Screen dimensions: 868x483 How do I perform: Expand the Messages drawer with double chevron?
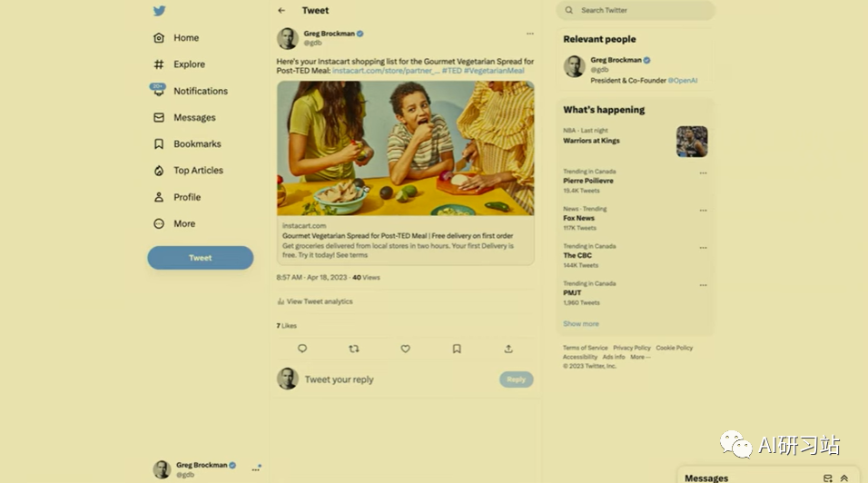coord(844,478)
